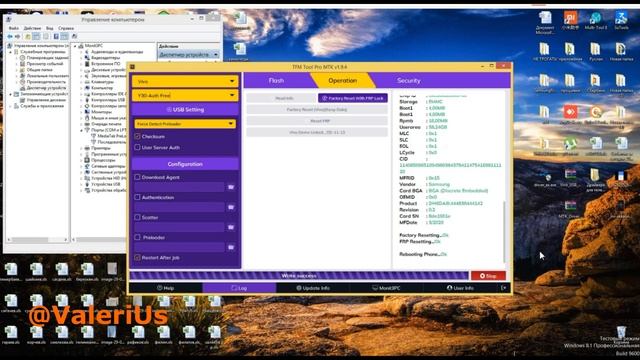Viewport: 640px width, 360px height.
Task: Enable Download Agent checkbox
Action: tap(138, 177)
